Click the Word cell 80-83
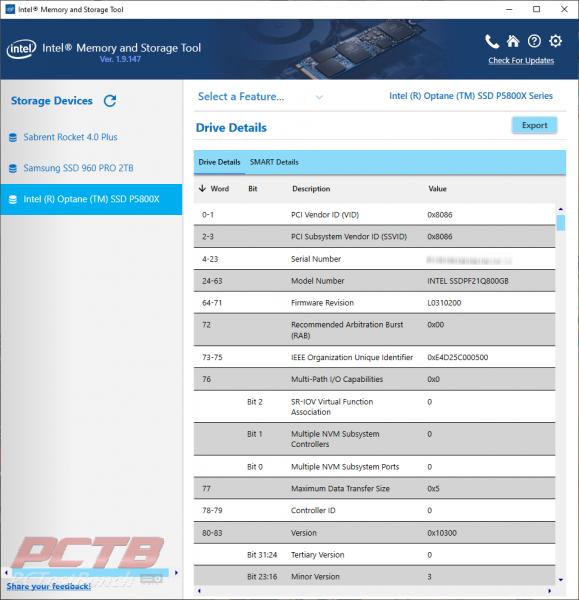This screenshot has height=600, width=579. pos(212,533)
